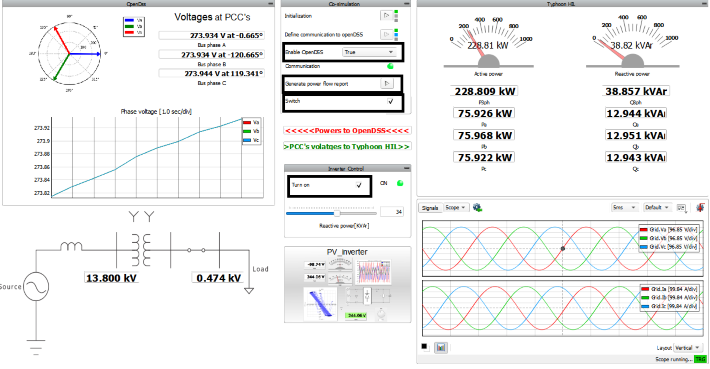
Task: Click the TRG trigger status button
Action: pyautogui.click(x=700, y=359)
